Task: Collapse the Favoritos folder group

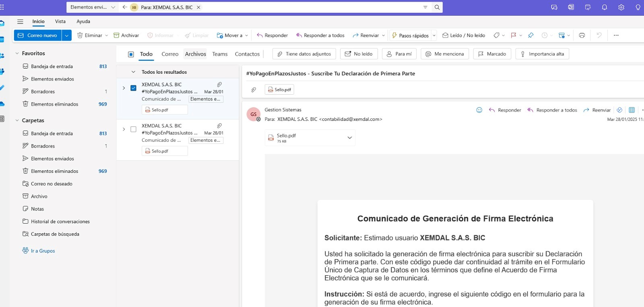Action: [17, 53]
